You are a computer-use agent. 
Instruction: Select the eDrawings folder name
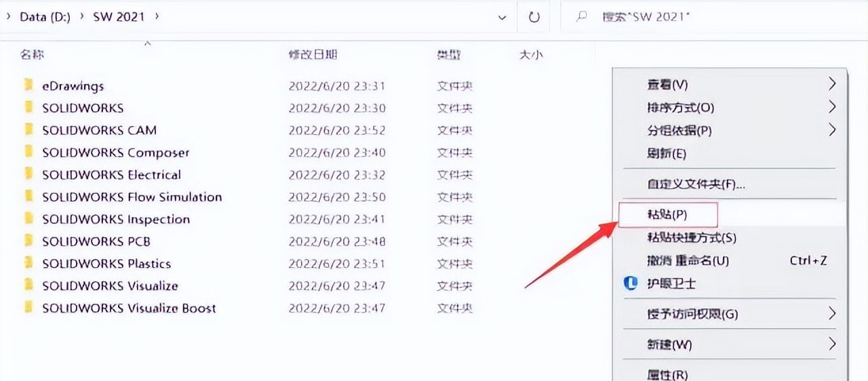(73, 86)
